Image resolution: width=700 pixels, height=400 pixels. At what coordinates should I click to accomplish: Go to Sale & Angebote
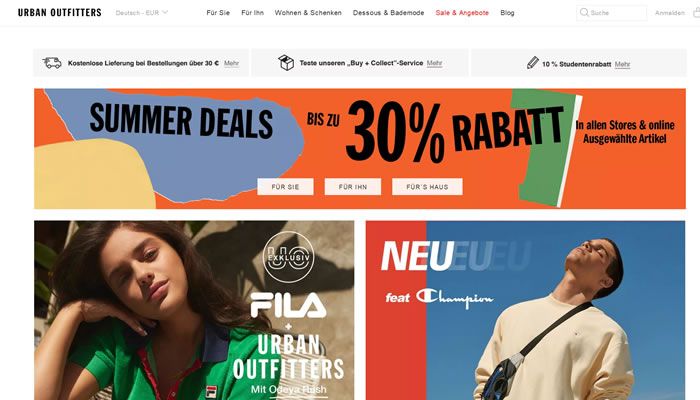point(462,12)
